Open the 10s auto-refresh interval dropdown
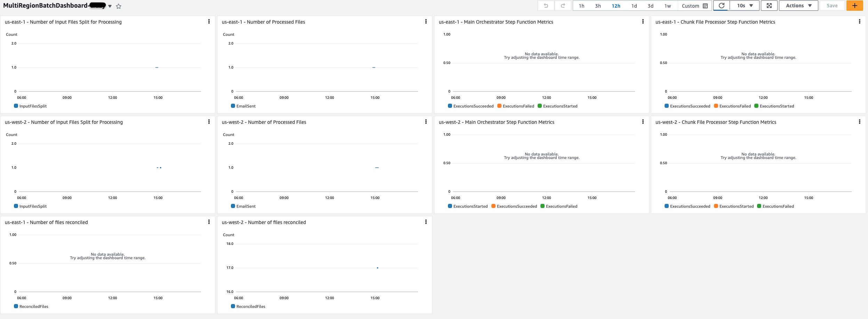 745,6
